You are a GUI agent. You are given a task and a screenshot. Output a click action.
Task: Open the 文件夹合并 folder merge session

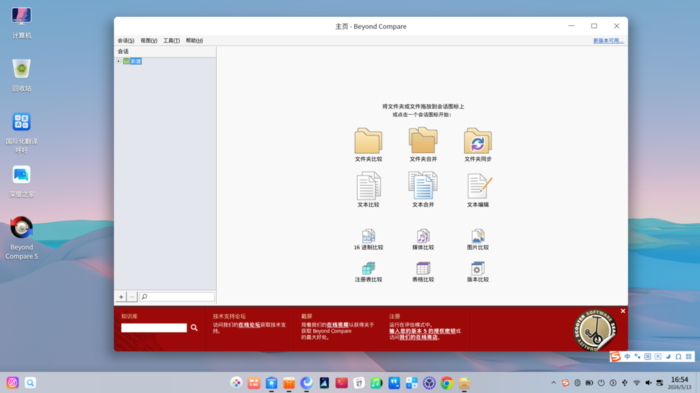coord(423,145)
